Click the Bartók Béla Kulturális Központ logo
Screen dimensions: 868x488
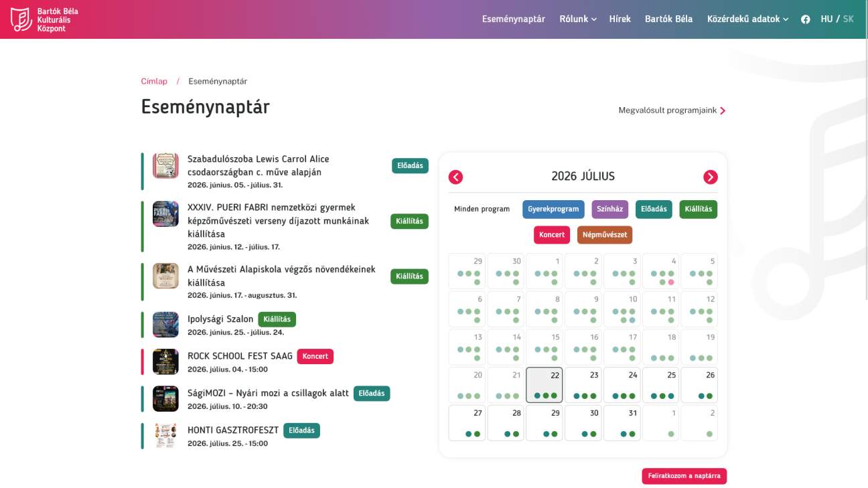tap(40, 19)
